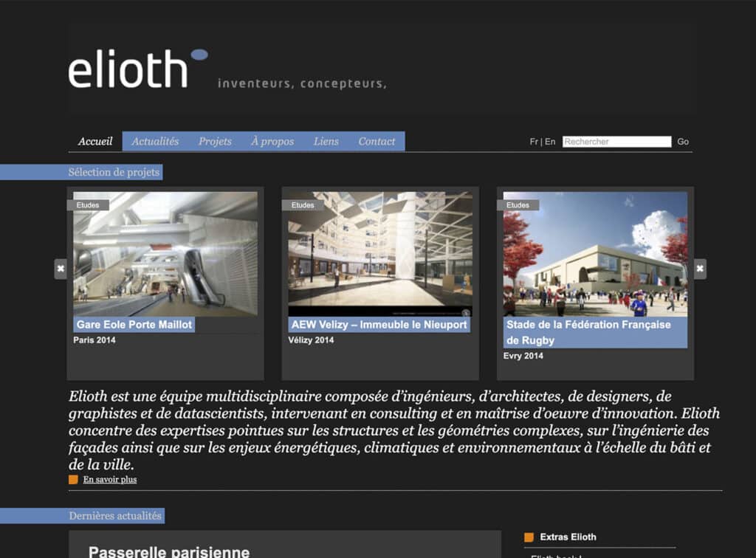Screen dimensions: 756x558
Task: Click the orange square beside En savoir plus
Action: (73, 480)
